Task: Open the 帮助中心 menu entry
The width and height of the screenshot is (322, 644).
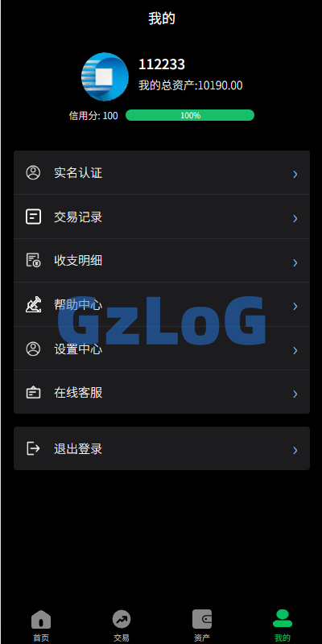Action: tap(162, 304)
